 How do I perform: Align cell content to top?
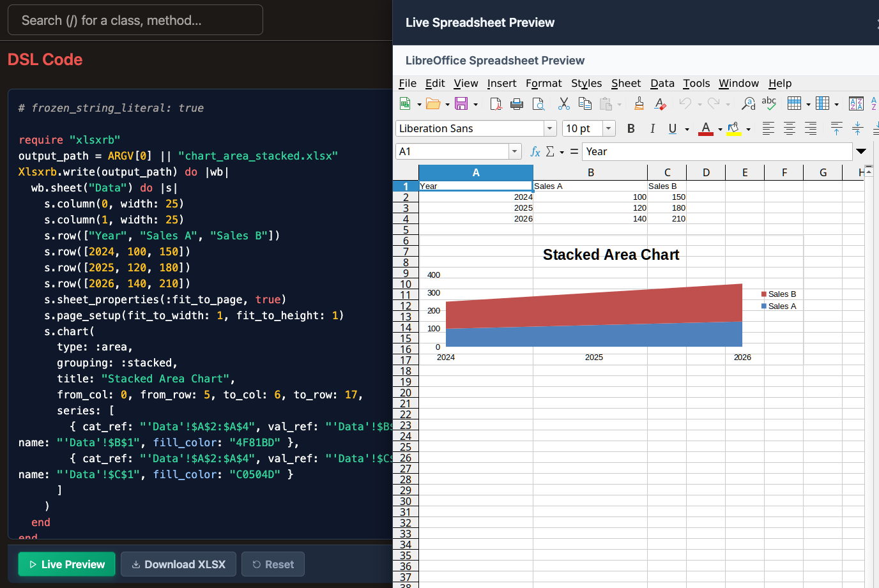point(836,128)
